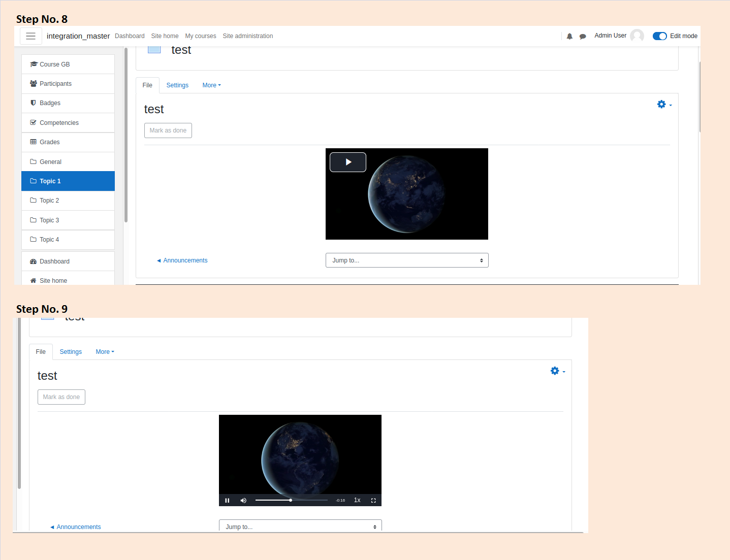The width and height of the screenshot is (730, 560).
Task: Click the remaining time display -0:16
Action: [340, 501]
